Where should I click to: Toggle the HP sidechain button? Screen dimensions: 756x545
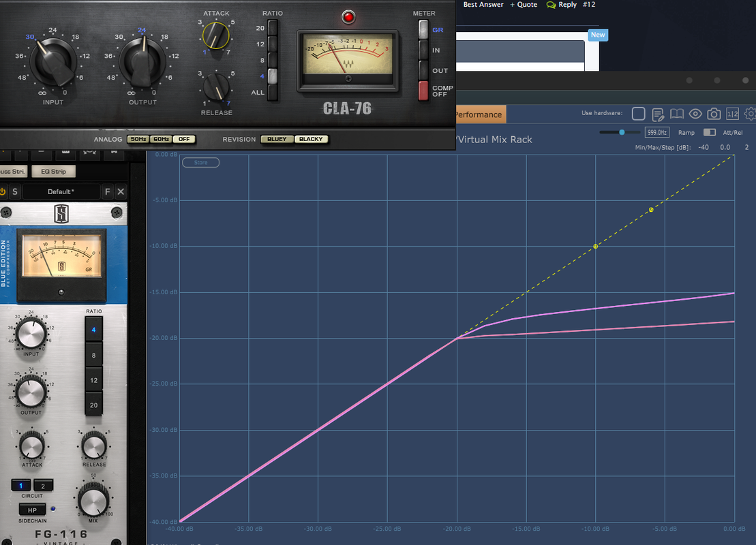click(32, 510)
